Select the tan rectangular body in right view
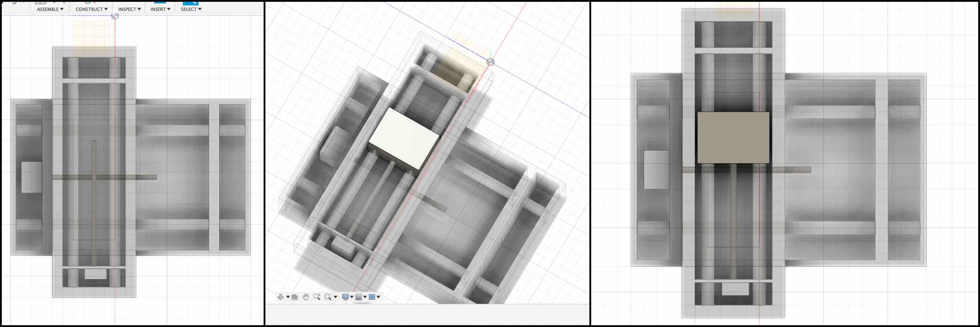The image size is (980, 327). coord(733,137)
